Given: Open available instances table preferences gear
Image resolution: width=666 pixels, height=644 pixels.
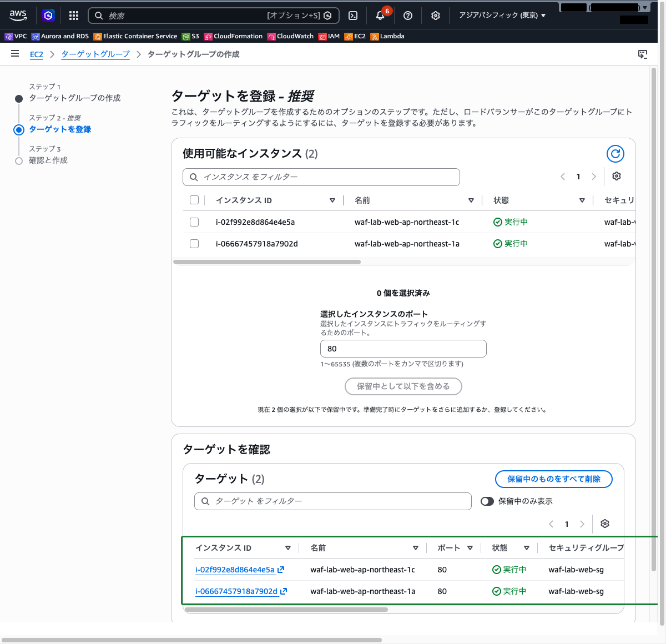Looking at the screenshot, I should pos(617,176).
